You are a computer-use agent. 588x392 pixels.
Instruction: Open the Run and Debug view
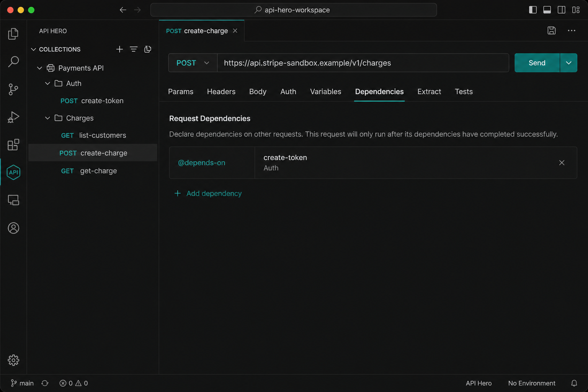[x=13, y=117]
